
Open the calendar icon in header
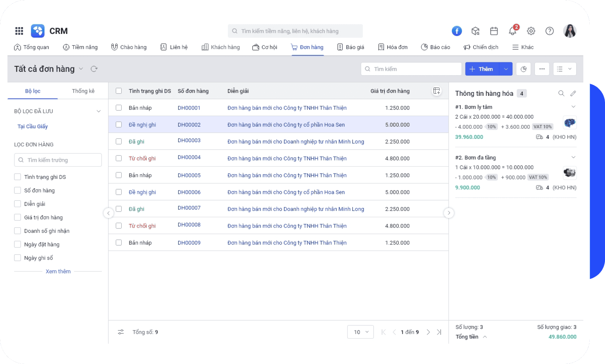pos(494,31)
